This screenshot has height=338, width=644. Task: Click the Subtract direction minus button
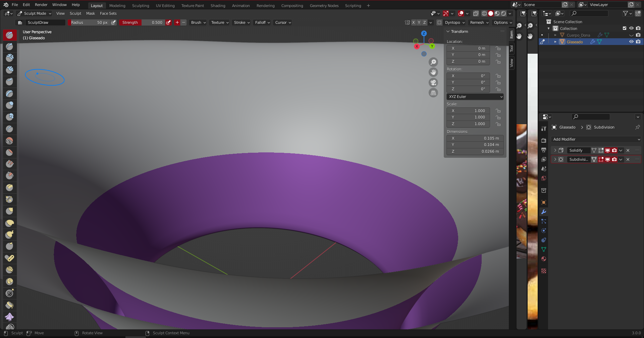click(184, 22)
